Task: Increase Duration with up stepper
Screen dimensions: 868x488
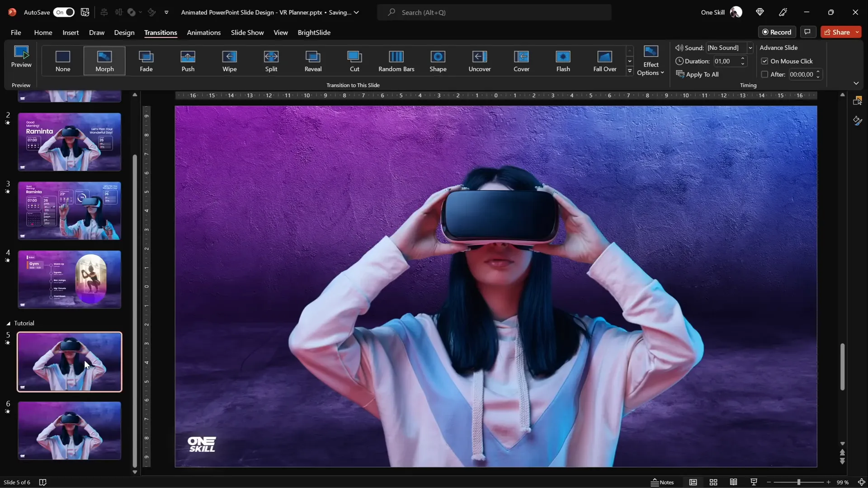Action: pyautogui.click(x=743, y=59)
